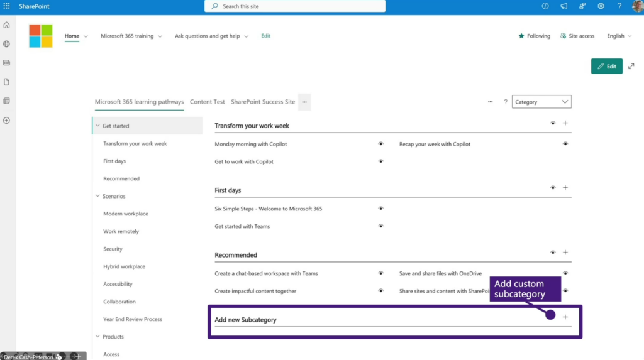Add item to Transform your work week
The image size is (644, 360).
565,123
